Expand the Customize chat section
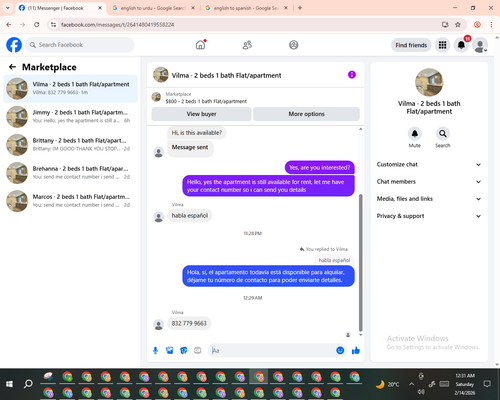Screen dimensions: 500x400 coord(429,164)
